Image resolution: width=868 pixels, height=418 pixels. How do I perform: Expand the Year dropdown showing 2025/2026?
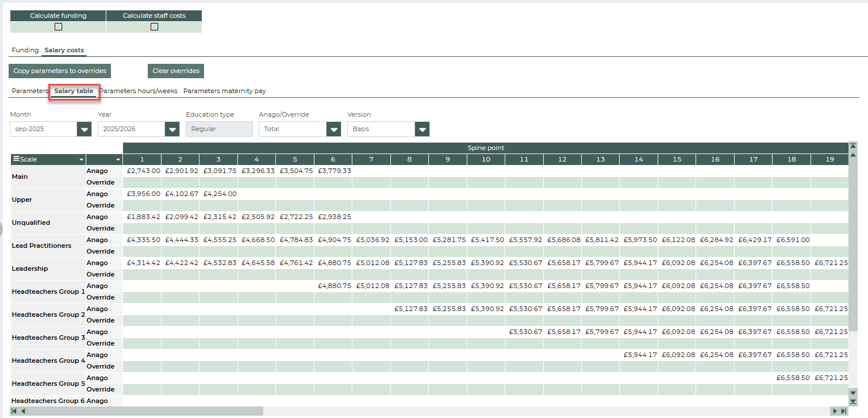click(x=172, y=129)
